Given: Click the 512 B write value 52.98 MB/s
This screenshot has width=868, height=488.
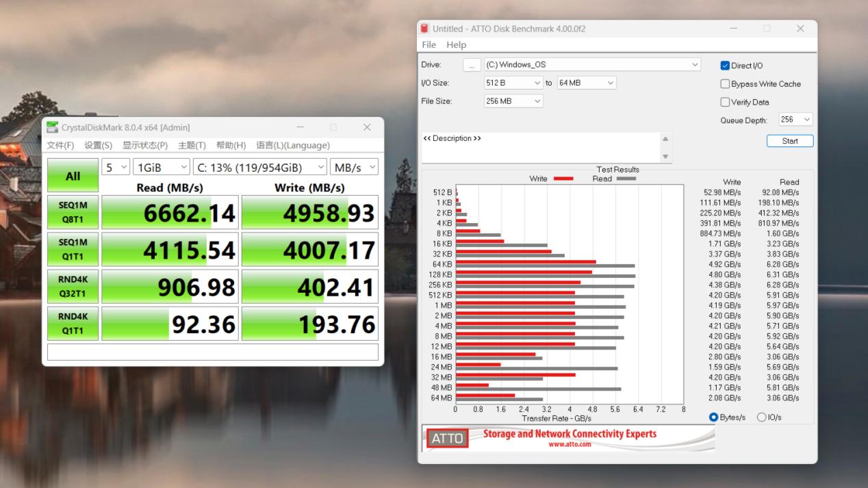Looking at the screenshot, I should click(x=722, y=192).
